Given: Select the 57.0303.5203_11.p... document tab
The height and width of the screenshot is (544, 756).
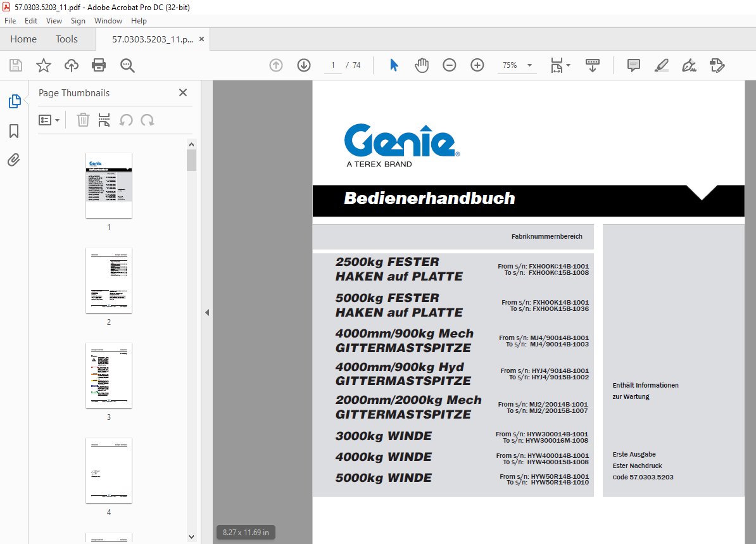Looking at the screenshot, I should [153, 39].
